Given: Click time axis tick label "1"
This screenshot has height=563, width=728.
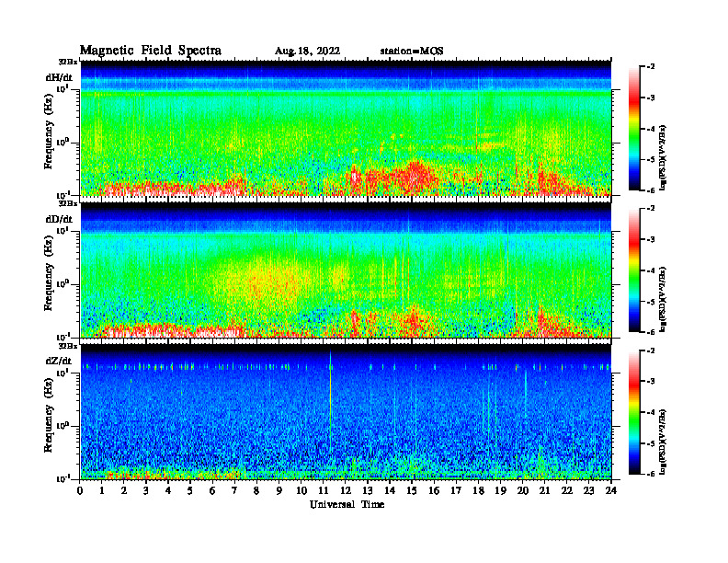Looking at the screenshot, I should [x=102, y=491].
